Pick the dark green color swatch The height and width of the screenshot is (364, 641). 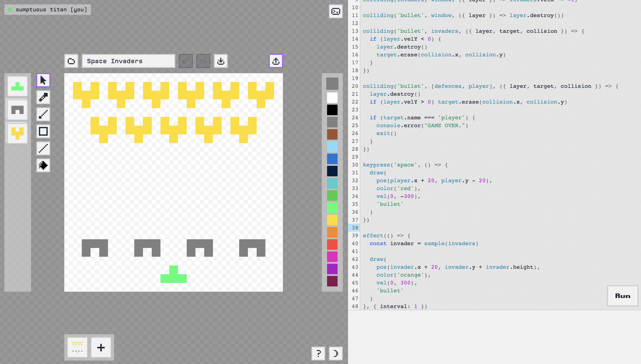click(x=332, y=196)
